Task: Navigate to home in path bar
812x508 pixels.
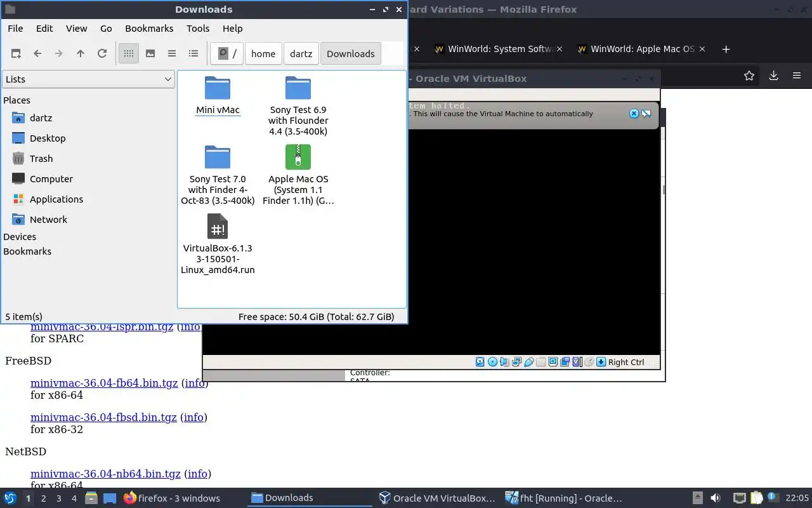Action: 263,54
